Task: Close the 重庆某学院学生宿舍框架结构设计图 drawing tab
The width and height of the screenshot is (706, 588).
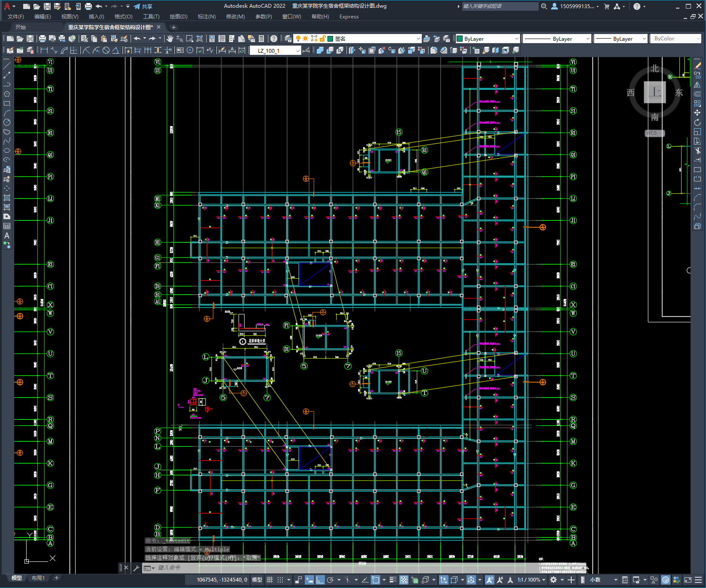Action: pyautogui.click(x=159, y=27)
